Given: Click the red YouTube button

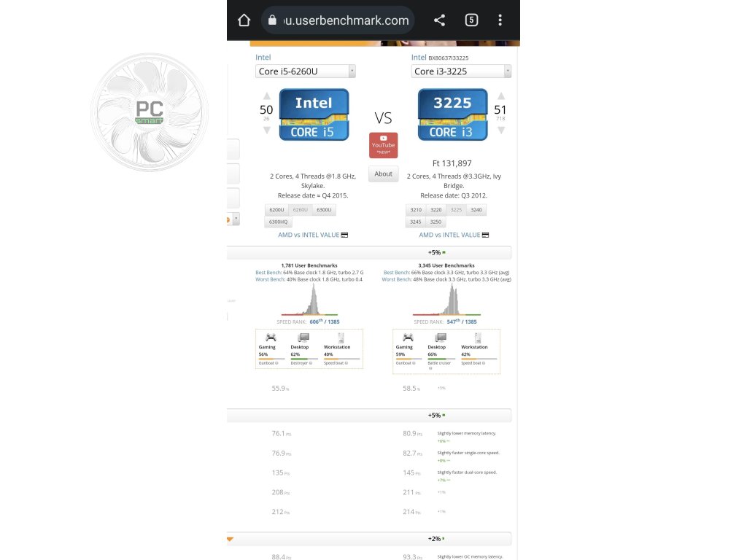Looking at the screenshot, I should (x=384, y=145).
